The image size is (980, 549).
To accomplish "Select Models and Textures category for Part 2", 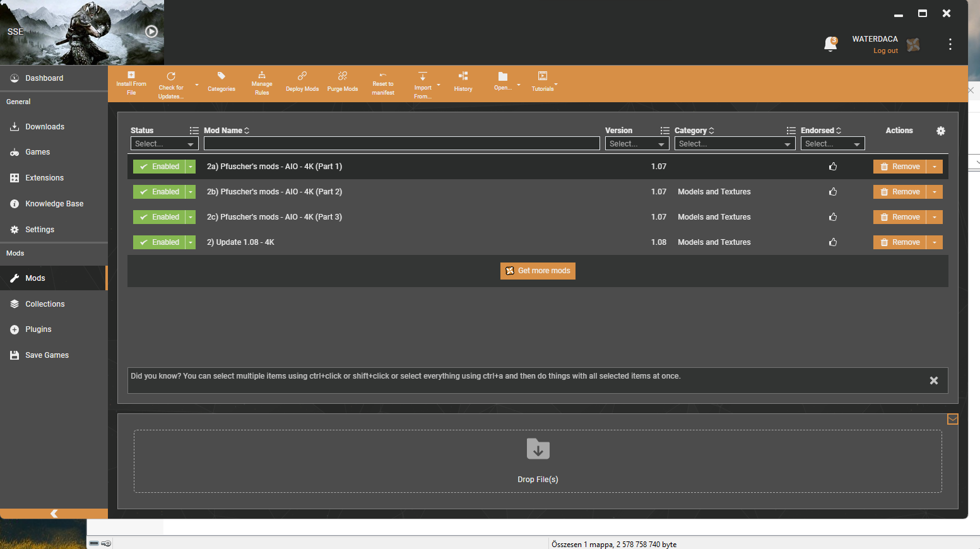I will 714,192.
